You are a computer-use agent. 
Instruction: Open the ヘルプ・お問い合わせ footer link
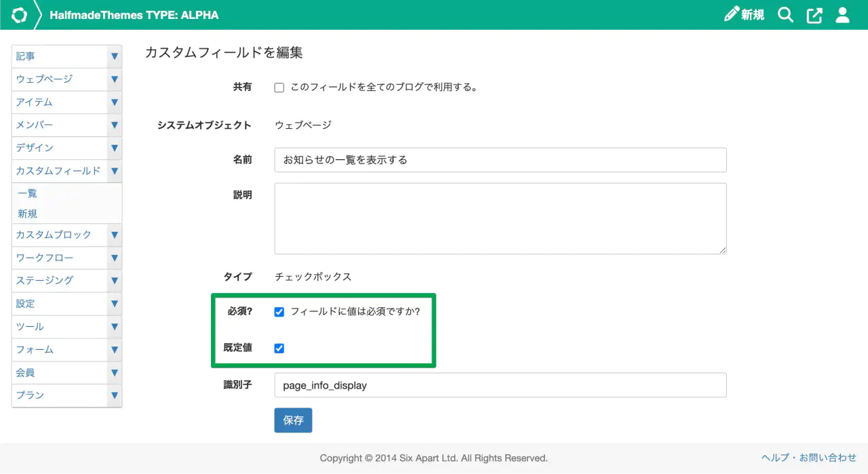808,458
